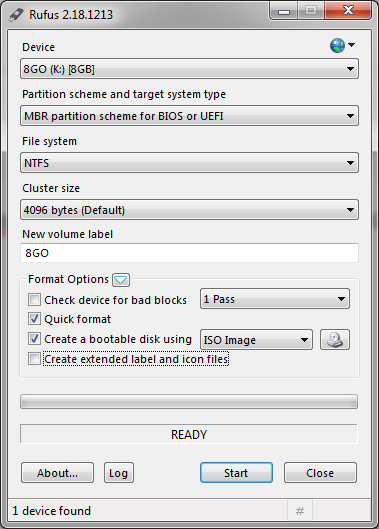Click the '1 device found' status text
The image size is (379, 529).
coord(52,511)
